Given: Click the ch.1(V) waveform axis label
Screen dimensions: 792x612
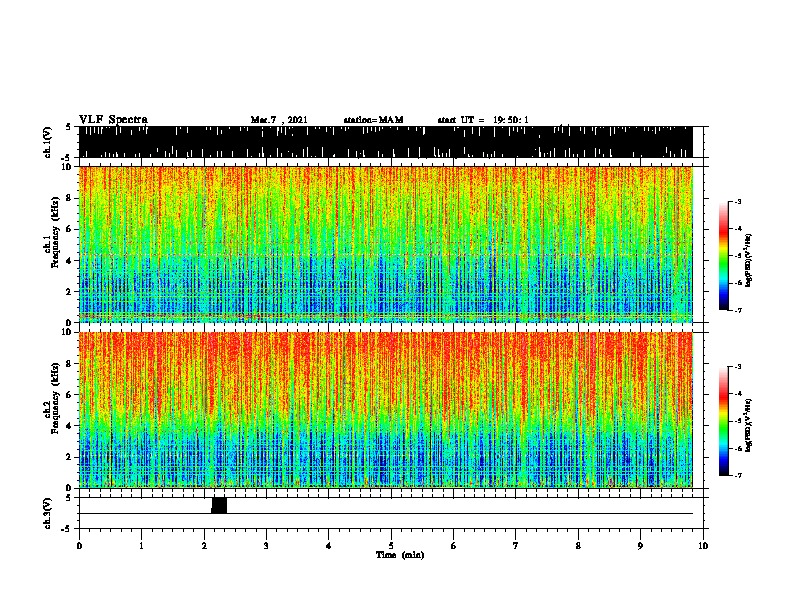Looking at the screenshot, I should [x=48, y=142].
